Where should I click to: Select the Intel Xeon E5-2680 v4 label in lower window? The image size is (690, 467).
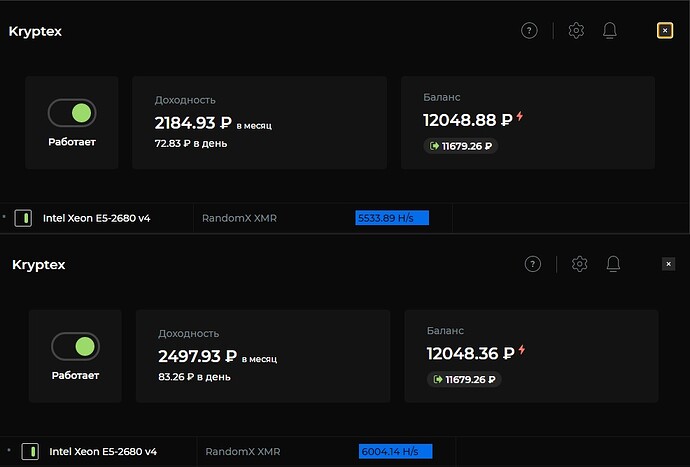click(103, 451)
